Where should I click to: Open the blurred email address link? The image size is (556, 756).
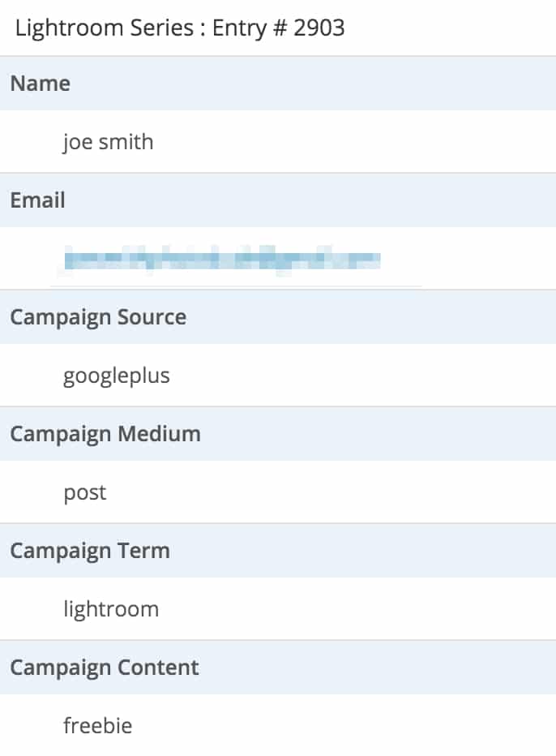click(222, 260)
